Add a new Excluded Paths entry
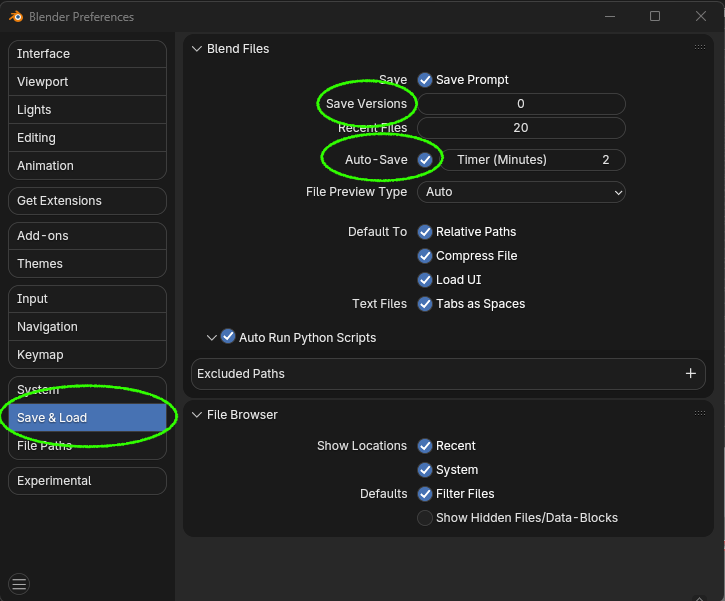Screen dimensions: 725x601 pos(690,374)
